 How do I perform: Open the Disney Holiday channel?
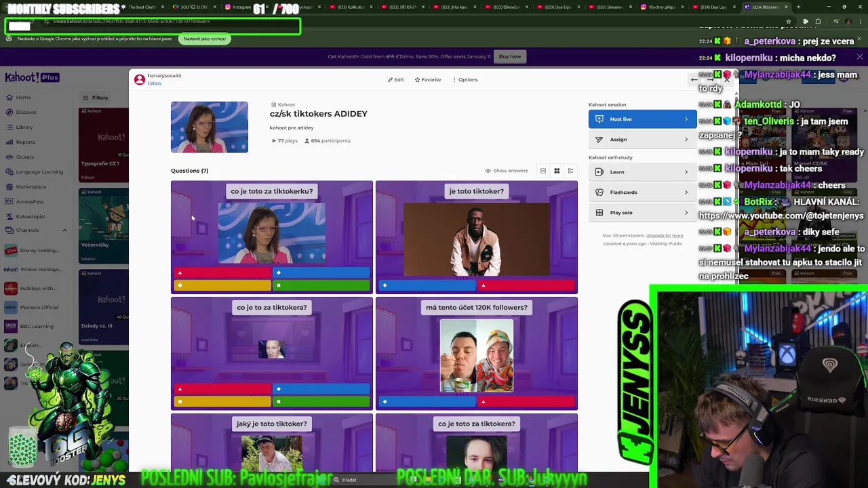(33, 250)
